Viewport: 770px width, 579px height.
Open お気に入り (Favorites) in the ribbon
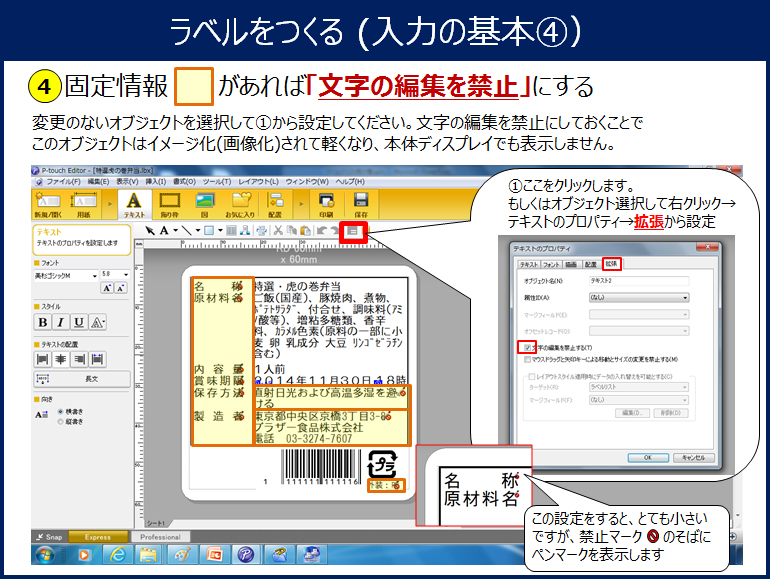(x=240, y=204)
